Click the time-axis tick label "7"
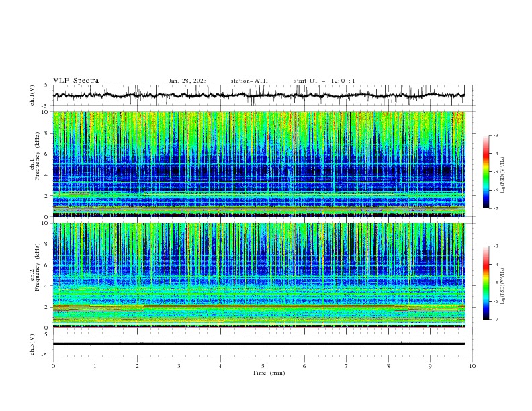The width and height of the screenshot is (532, 411). tap(347, 366)
